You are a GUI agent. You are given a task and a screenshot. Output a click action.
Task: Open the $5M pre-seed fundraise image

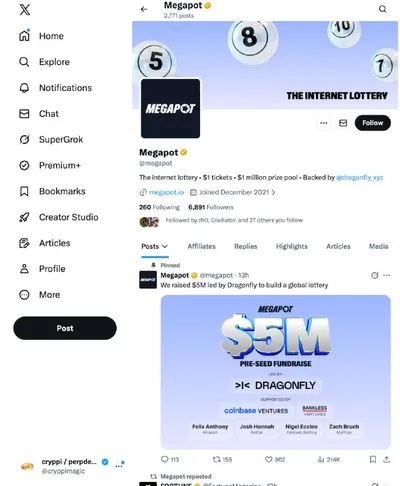(x=276, y=372)
